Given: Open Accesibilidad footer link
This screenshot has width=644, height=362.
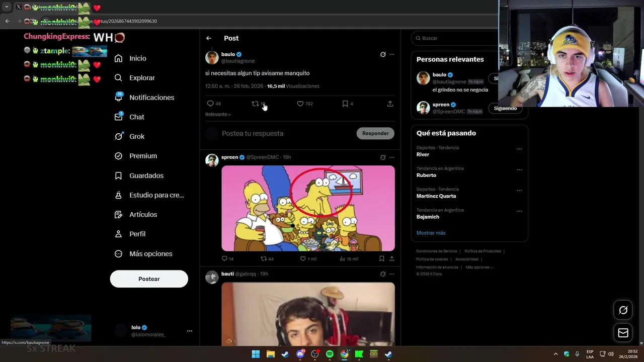Looking at the screenshot, I should (467, 259).
